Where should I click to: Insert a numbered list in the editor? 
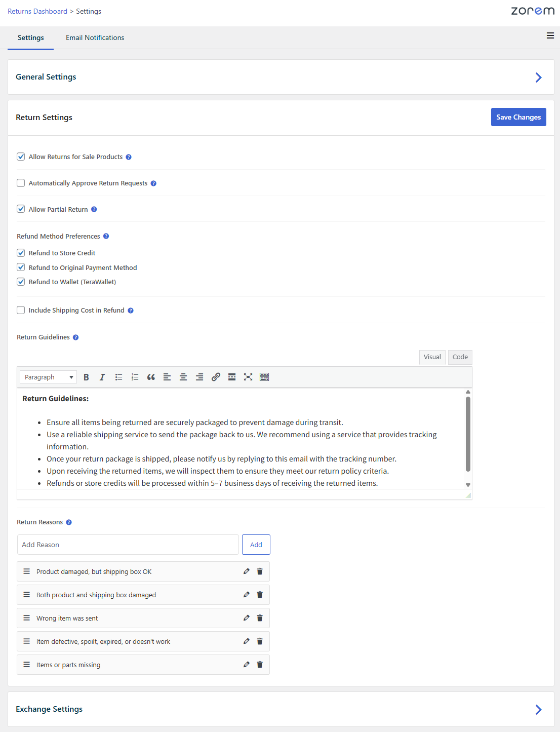click(x=135, y=377)
